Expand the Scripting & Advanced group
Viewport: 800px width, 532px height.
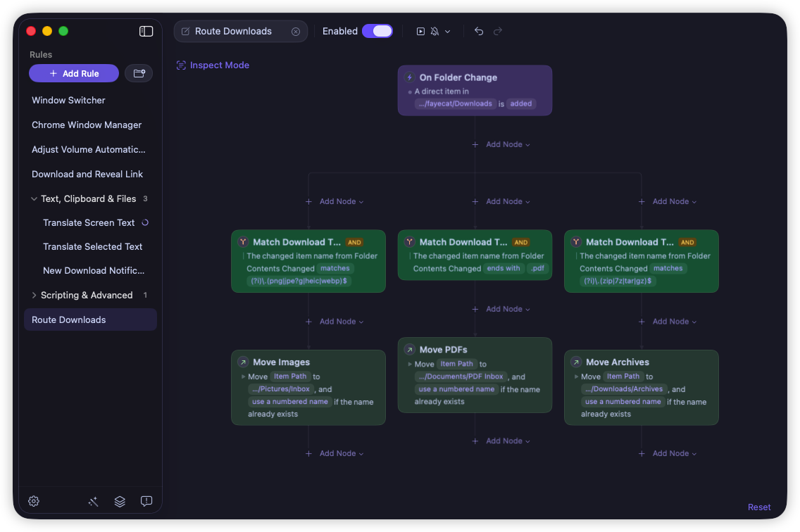(34, 296)
